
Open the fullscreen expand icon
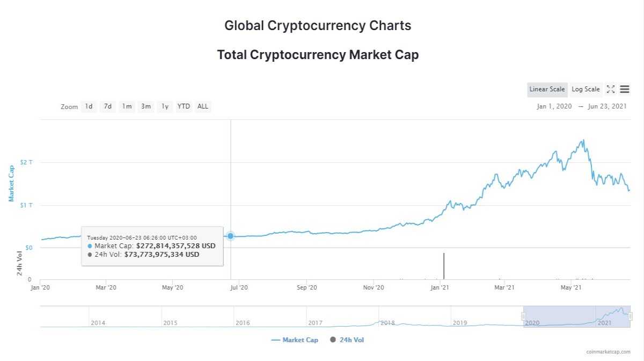point(611,89)
